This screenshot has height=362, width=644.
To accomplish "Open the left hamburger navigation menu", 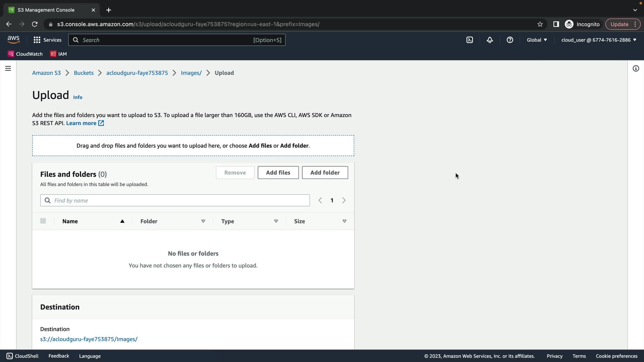I will pyautogui.click(x=8, y=68).
